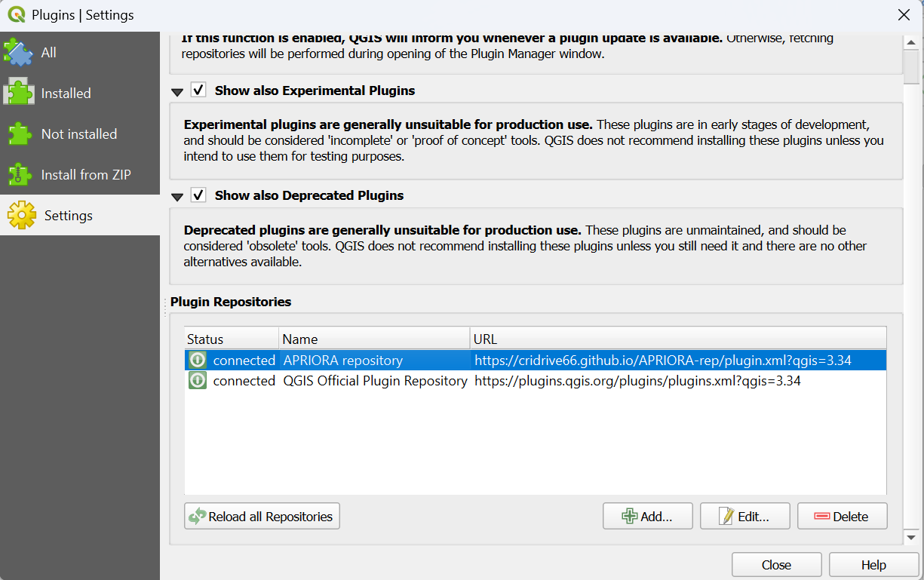Open the Install from ZIP tab
This screenshot has width=924, height=580.
(x=80, y=174)
